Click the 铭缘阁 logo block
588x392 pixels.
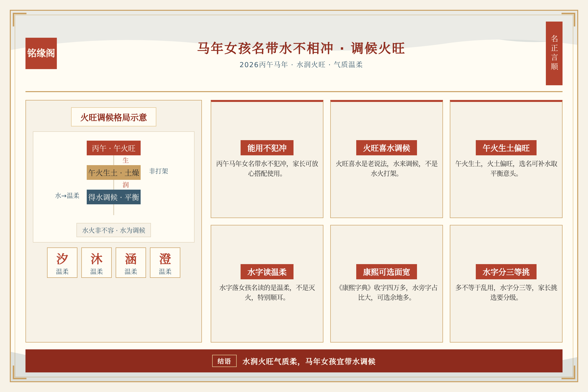(x=41, y=53)
